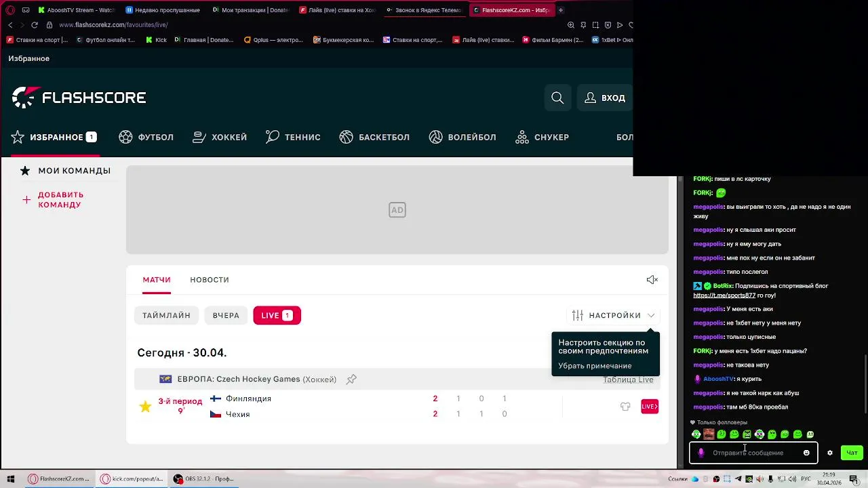The height and width of the screenshot is (488, 868).
Task: Click the ВХОД login button
Action: coord(605,98)
